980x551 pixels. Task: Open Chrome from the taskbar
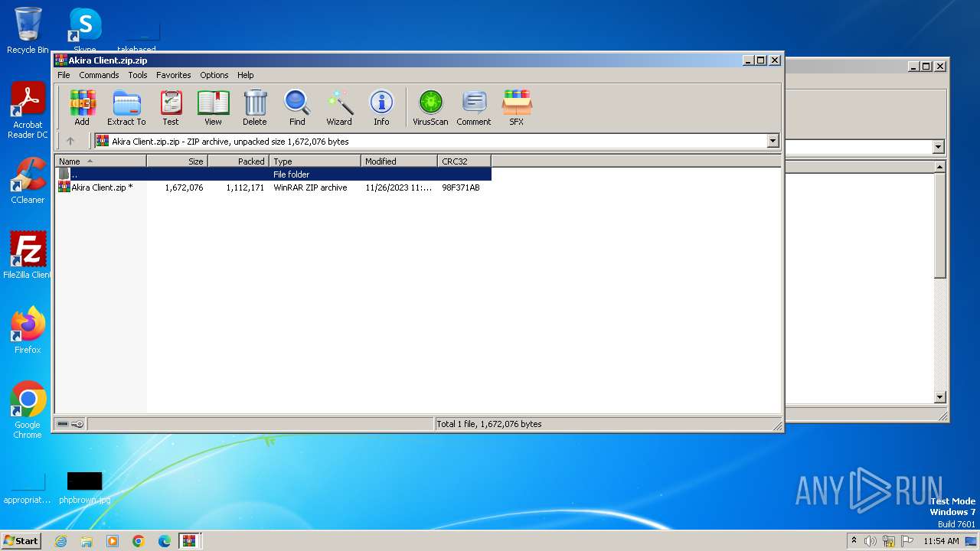click(139, 541)
